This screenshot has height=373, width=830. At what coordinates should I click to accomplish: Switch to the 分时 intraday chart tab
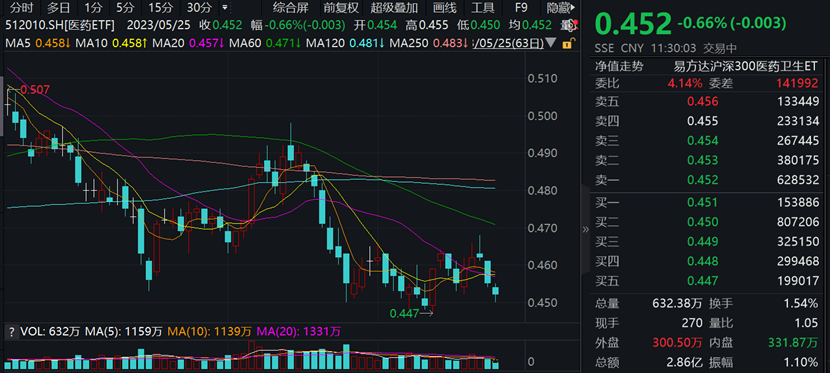point(22,7)
